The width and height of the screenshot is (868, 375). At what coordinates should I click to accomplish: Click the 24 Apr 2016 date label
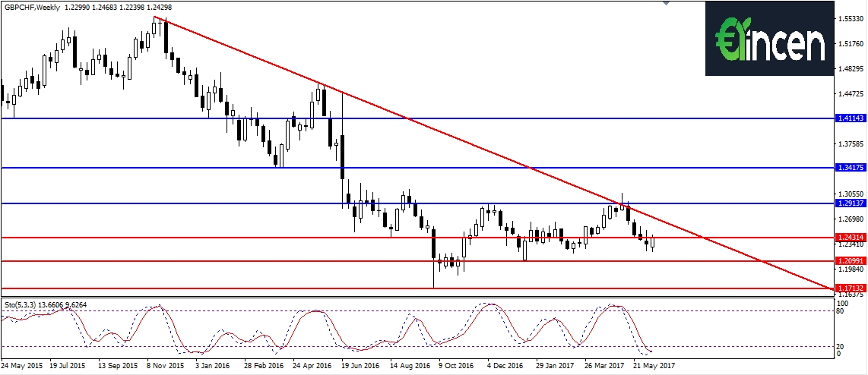312,366
